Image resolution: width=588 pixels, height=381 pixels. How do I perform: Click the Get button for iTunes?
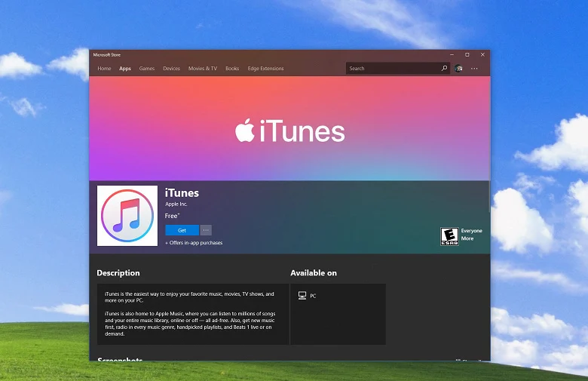pos(182,230)
